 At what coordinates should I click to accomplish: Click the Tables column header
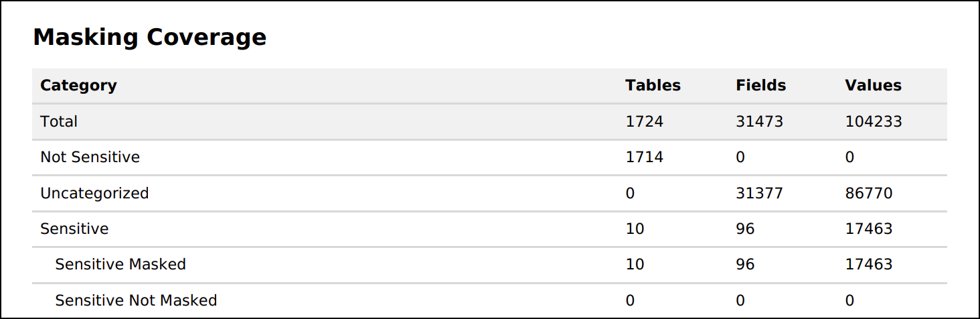(653, 86)
